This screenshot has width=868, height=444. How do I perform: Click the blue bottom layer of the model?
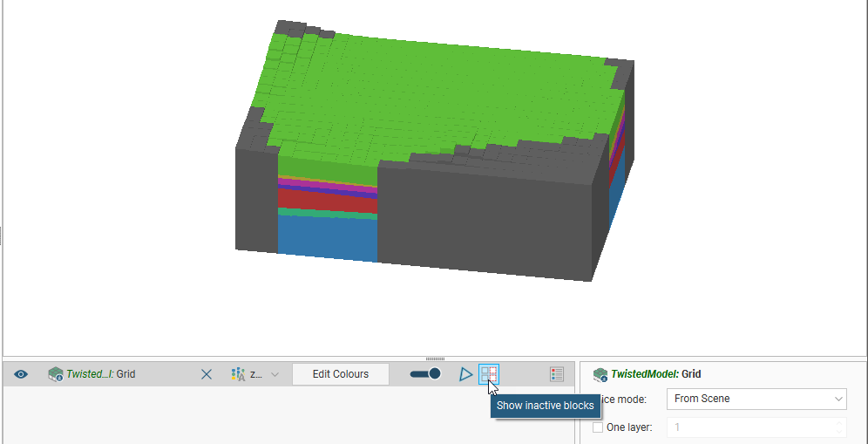tap(327, 237)
